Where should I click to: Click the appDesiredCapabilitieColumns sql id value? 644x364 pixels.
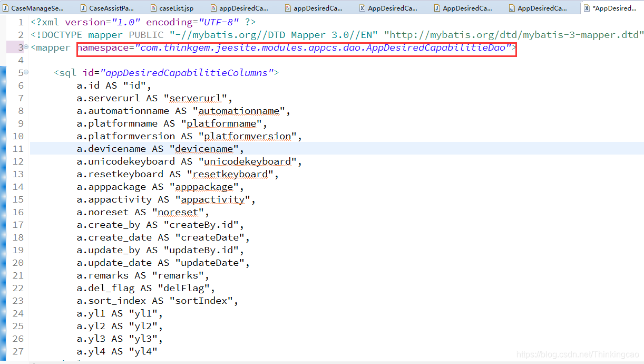coord(187,73)
